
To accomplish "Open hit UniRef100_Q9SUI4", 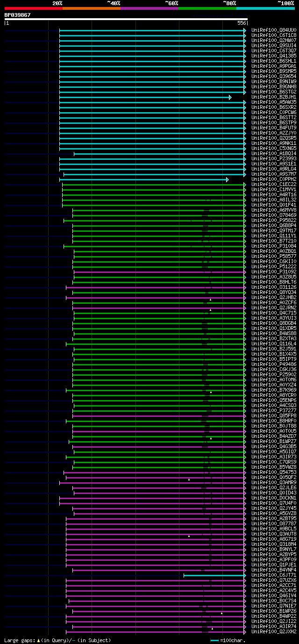I will (x=274, y=45).
